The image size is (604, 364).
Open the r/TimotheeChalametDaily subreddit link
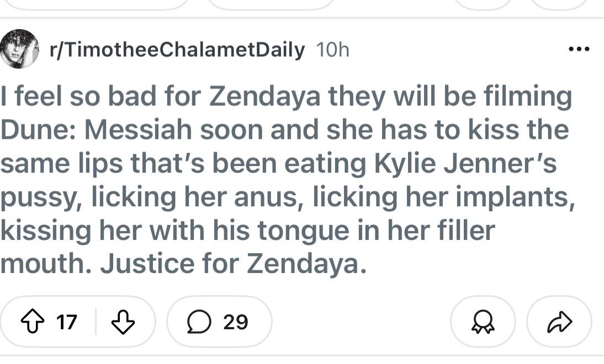coord(177,50)
